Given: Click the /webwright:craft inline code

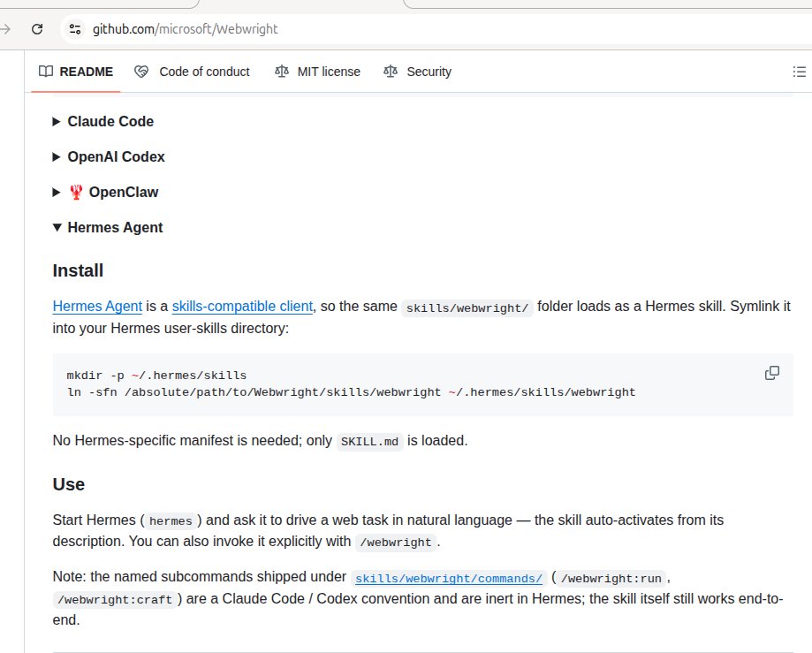Looking at the screenshot, I should click(x=115, y=600).
